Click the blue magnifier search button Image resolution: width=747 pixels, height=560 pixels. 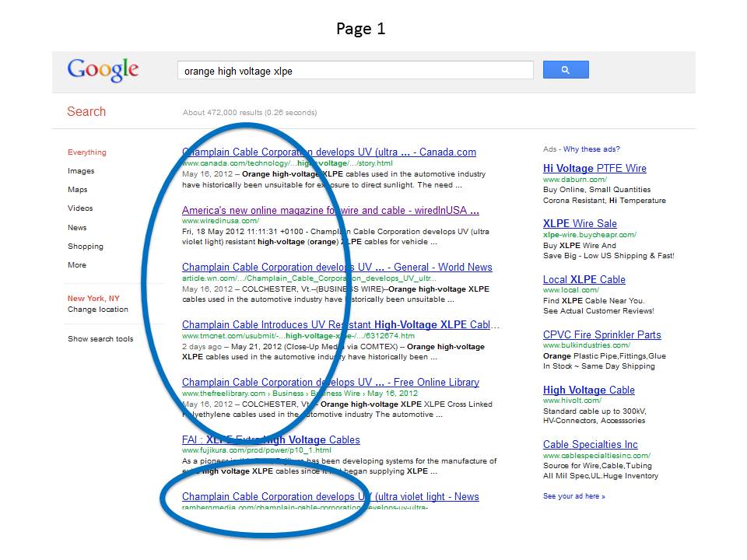click(566, 69)
